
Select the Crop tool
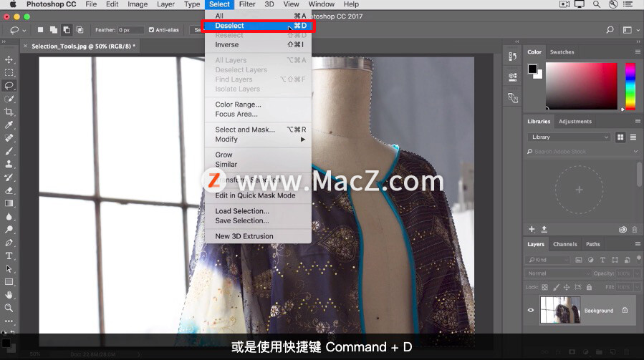coord(9,112)
